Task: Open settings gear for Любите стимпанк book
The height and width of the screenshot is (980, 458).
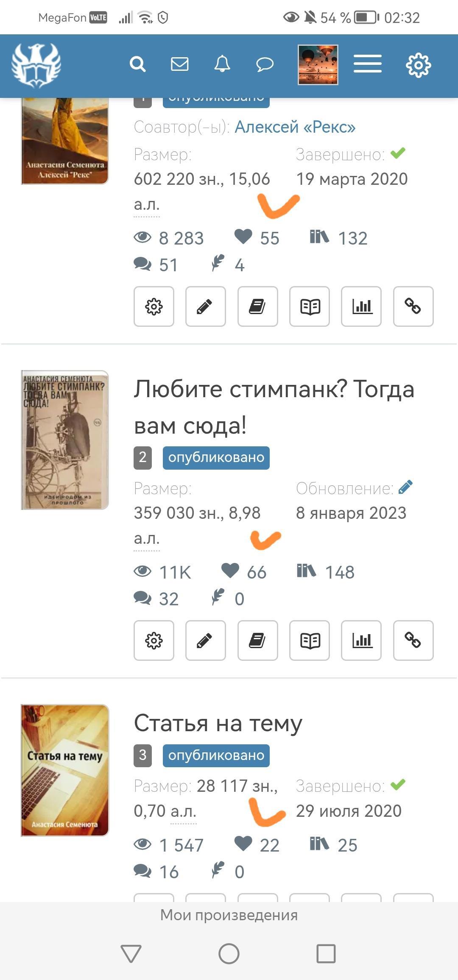Action: pos(154,640)
